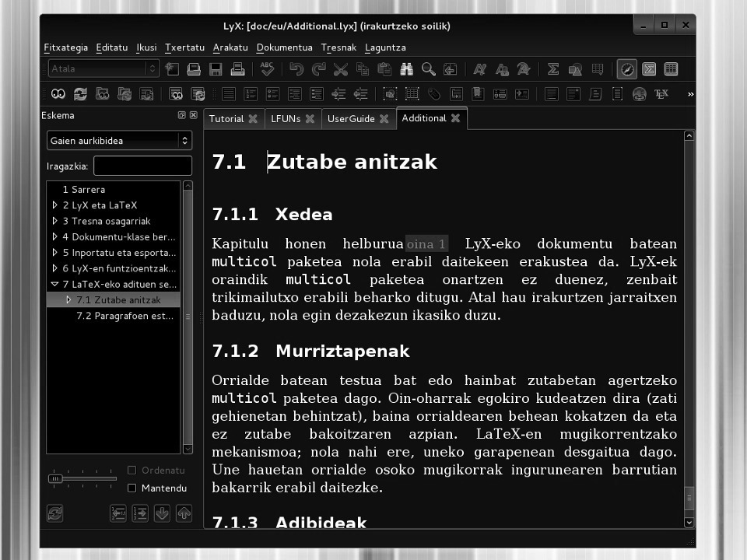Click the document vertical scrollbar handle

click(689, 498)
